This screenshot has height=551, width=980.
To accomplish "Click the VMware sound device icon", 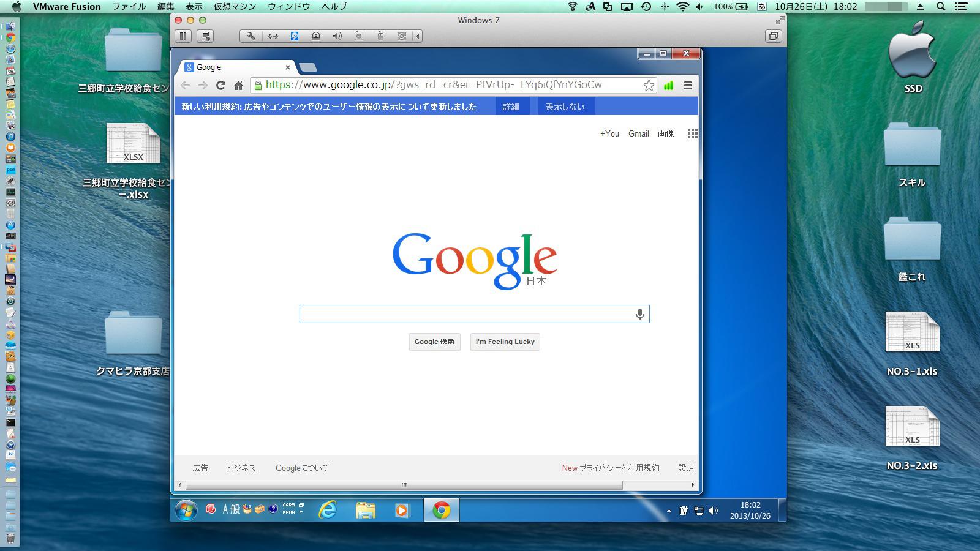I will tap(337, 36).
